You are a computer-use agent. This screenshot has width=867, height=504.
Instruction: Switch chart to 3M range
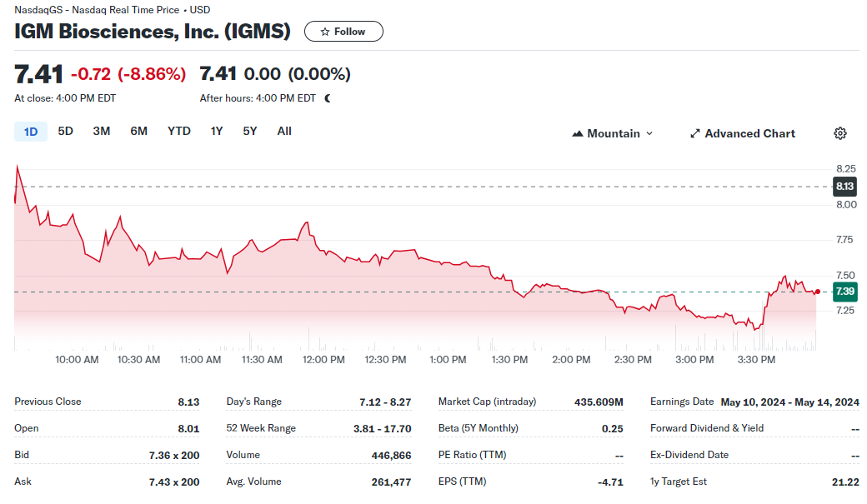point(102,131)
